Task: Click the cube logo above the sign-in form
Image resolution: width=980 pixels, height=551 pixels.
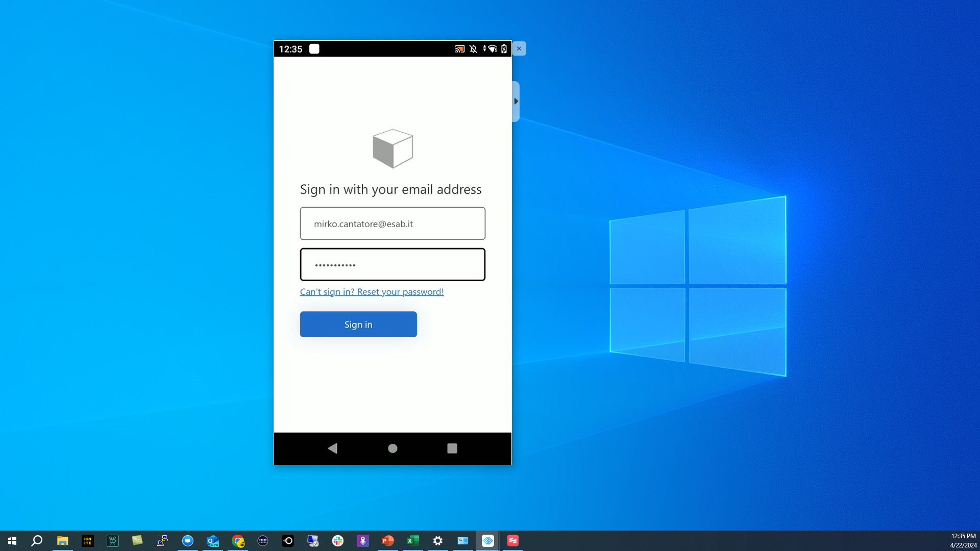Action: pos(393,148)
